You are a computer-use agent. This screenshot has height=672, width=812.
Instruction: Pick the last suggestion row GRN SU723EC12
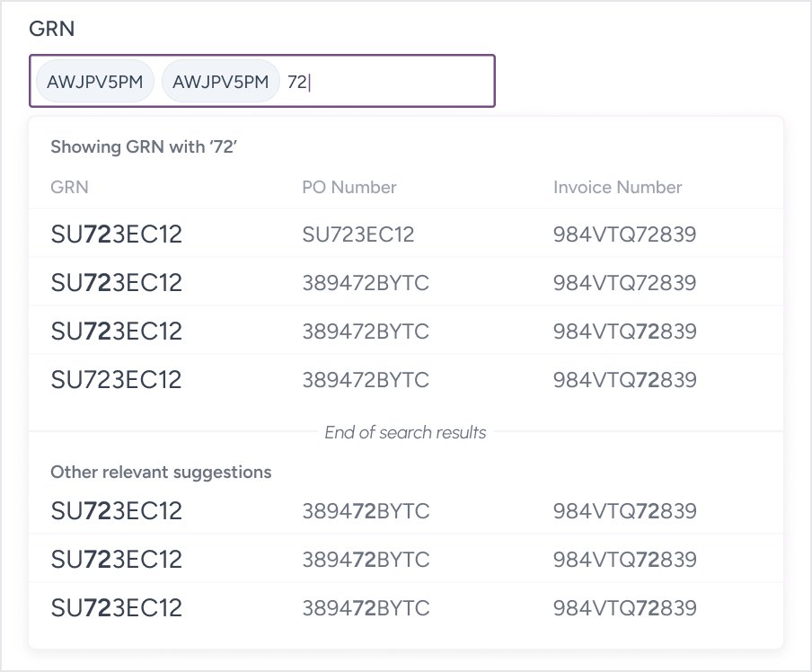tap(117, 608)
